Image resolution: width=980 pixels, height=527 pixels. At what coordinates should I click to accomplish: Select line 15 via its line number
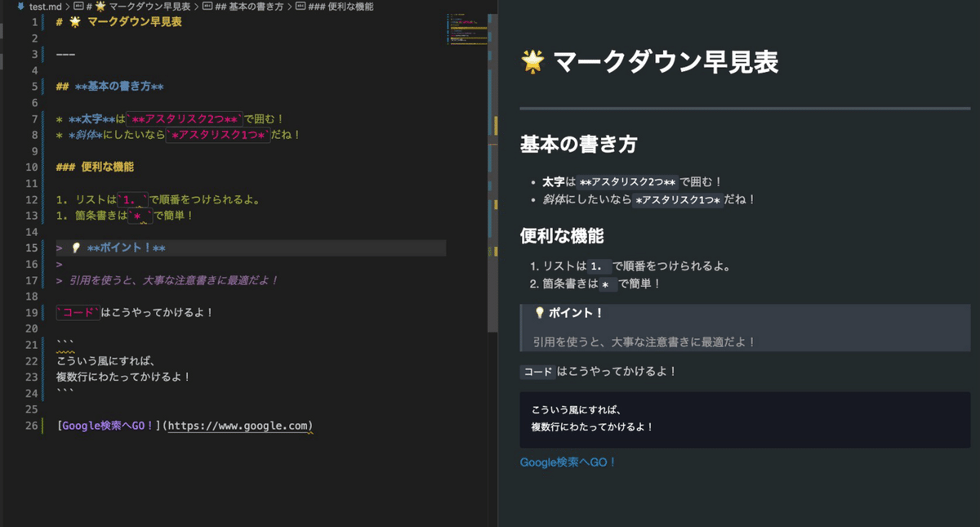tap(32, 248)
